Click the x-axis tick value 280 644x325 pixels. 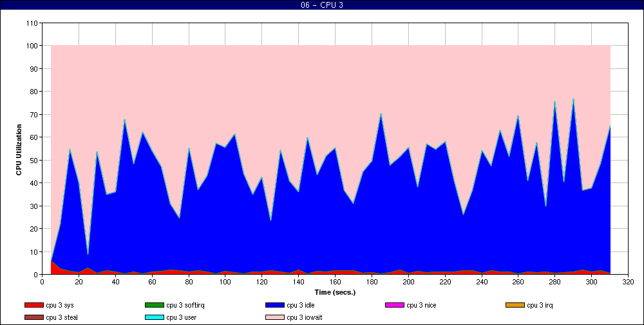[555, 282]
